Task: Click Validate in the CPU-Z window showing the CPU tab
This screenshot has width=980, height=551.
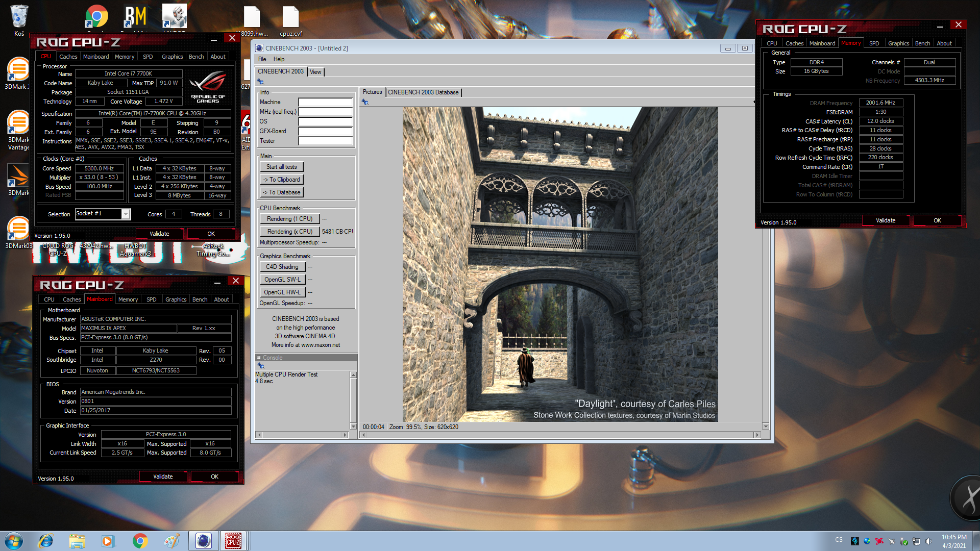Action: pos(159,234)
